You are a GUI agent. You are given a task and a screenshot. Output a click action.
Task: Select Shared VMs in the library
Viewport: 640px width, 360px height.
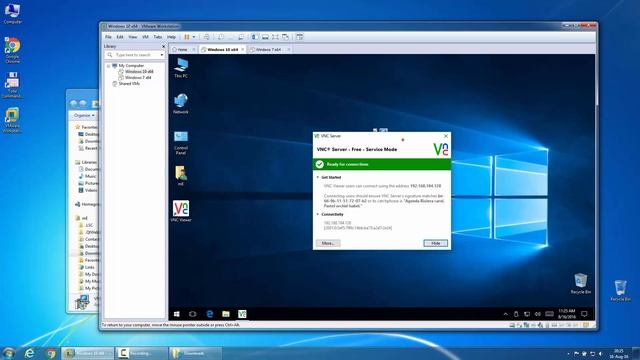126,84
